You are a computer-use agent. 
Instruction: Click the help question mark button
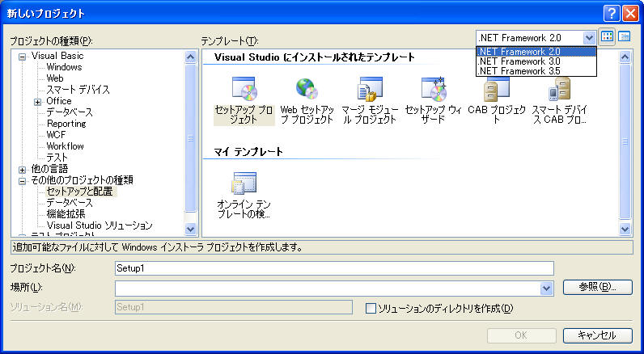tap(612, 14)
